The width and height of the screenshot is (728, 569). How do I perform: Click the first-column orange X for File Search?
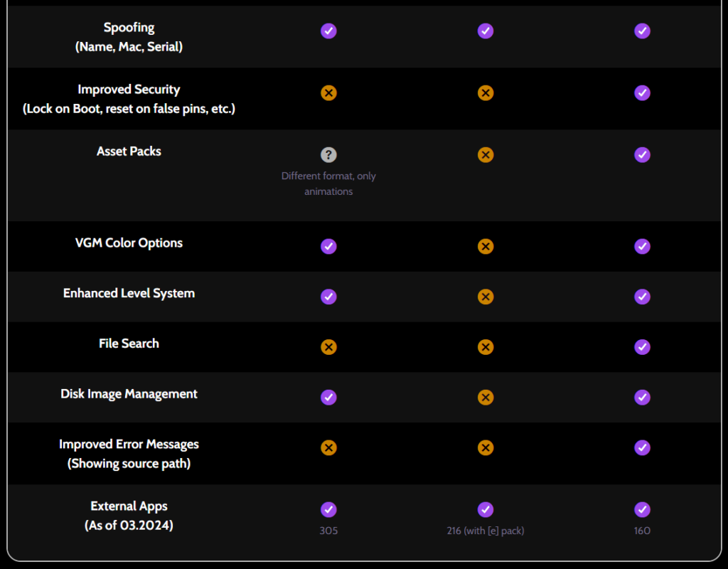click(x=328, y=347)
